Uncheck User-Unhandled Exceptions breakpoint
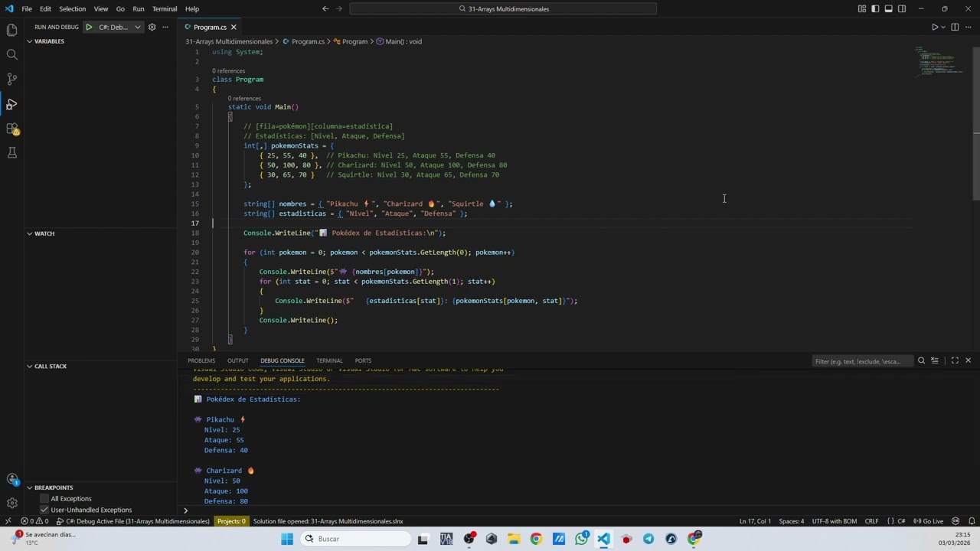Screen dimensions: 980x551 44,510
